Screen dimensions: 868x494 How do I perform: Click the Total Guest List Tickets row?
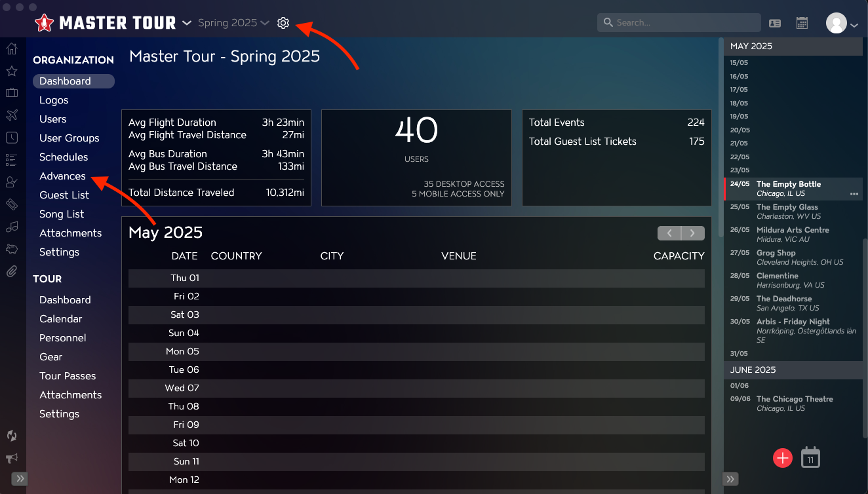coord(616,142)
